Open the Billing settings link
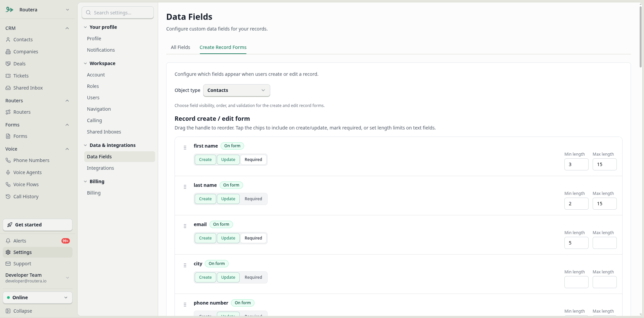 point(94,193)
